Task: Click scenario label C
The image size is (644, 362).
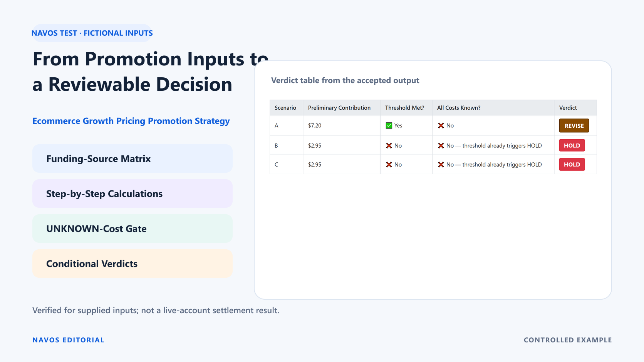Action: pos(276,165)
